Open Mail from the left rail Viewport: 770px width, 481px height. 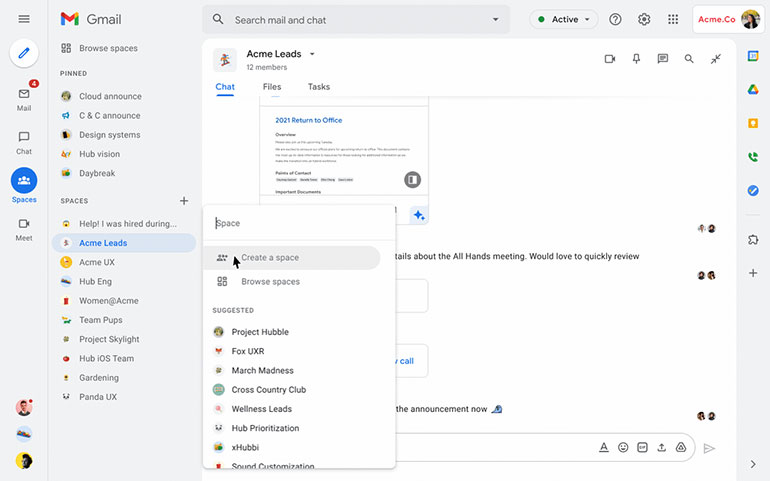[24, 99]
